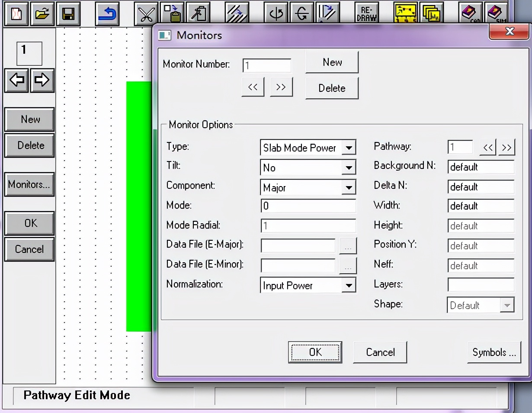
Task: Go to previous pathway with left arrow
Action: (17, 80)
